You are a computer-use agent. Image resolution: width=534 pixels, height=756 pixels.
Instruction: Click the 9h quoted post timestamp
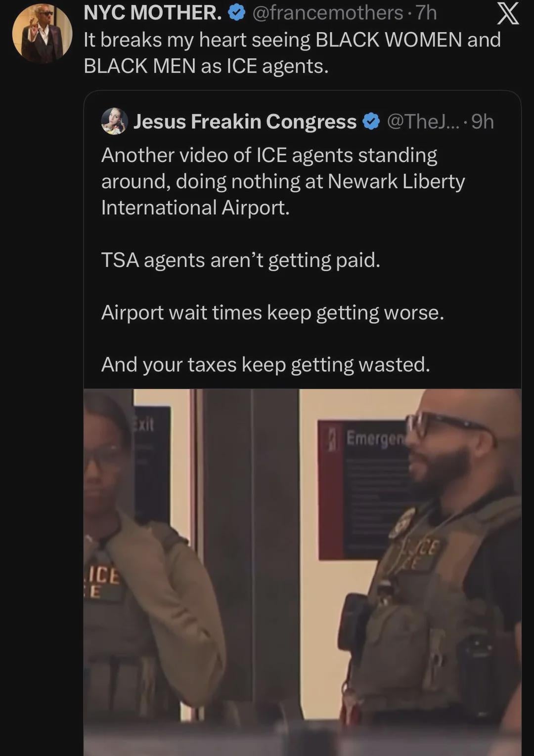[x=482, y=122]
